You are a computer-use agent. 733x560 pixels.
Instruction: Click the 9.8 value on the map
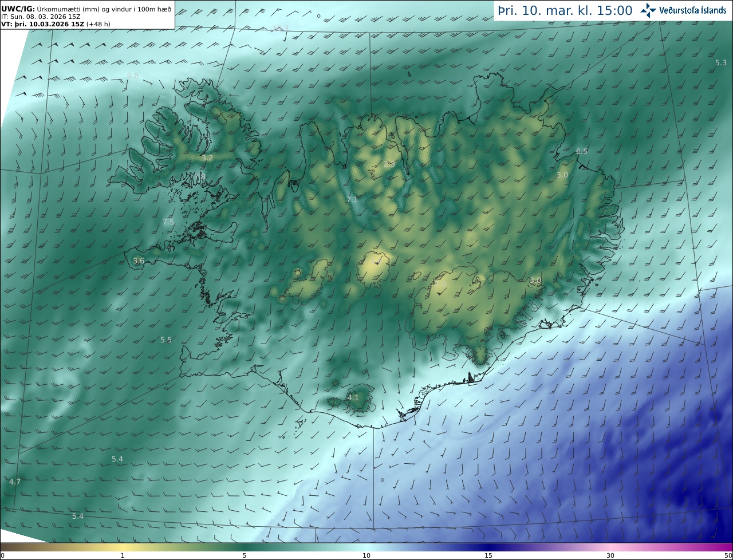[133, 76]
